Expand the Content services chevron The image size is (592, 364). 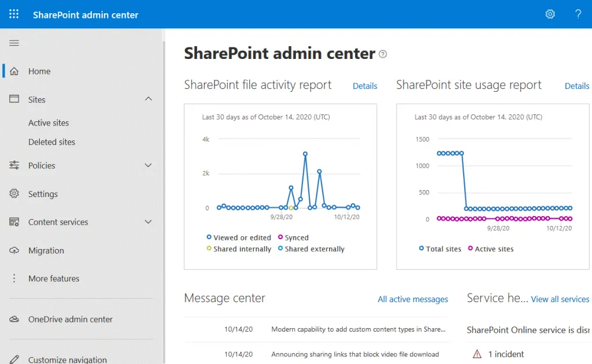pos(148,222)
